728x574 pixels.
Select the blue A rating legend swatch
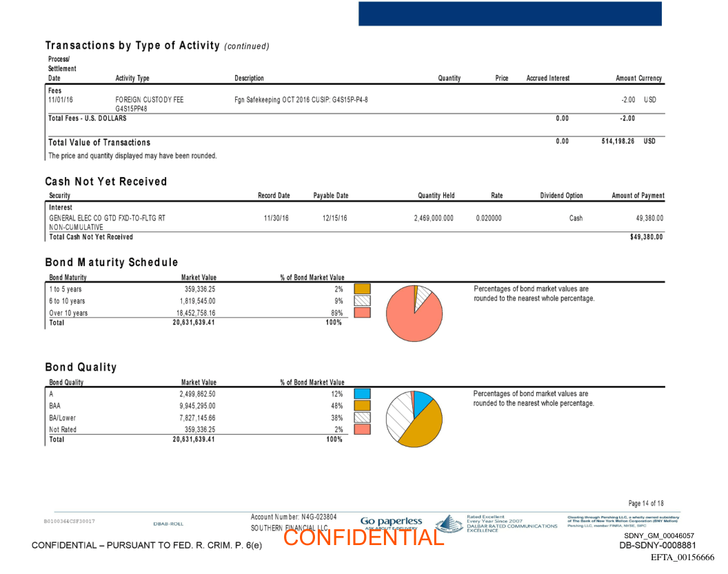362,394
